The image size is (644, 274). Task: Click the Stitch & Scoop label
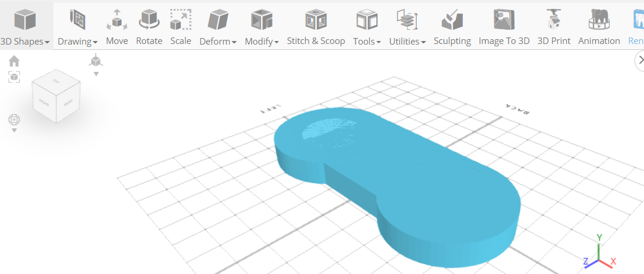pyautogui.click(x=316, y=41)
